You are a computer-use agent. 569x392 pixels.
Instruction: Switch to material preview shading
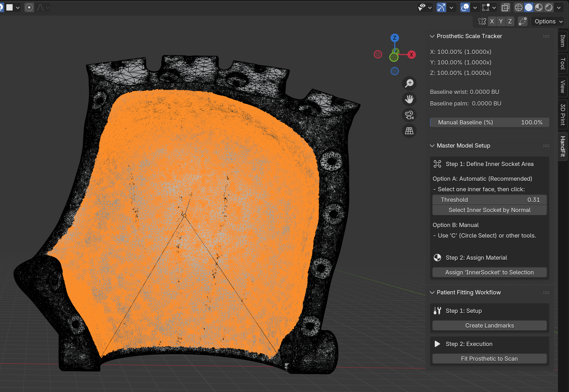(539, 7)
